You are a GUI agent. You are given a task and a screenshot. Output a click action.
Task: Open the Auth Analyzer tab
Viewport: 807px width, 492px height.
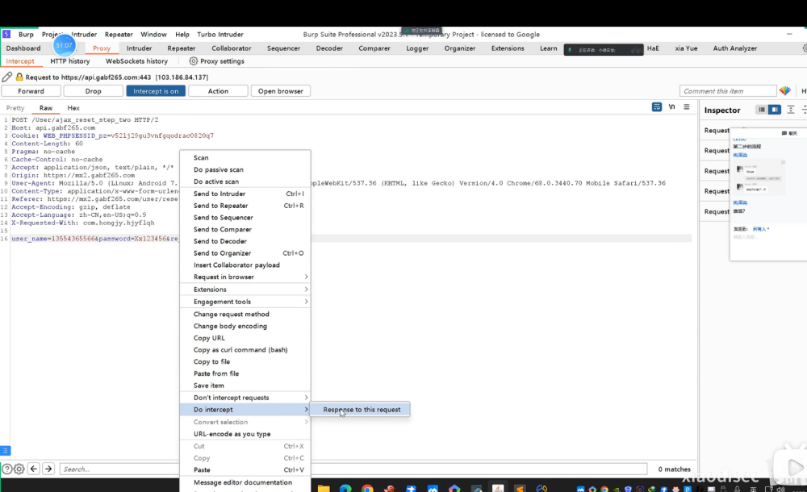click(x=734, y=48)
